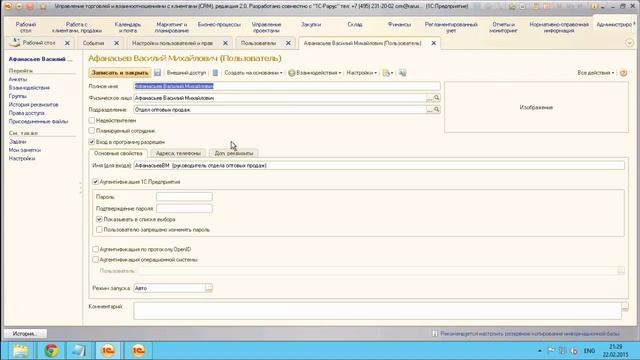
Task: Click magnifier icon in Физическое лицо field
Action: [437, 98]
